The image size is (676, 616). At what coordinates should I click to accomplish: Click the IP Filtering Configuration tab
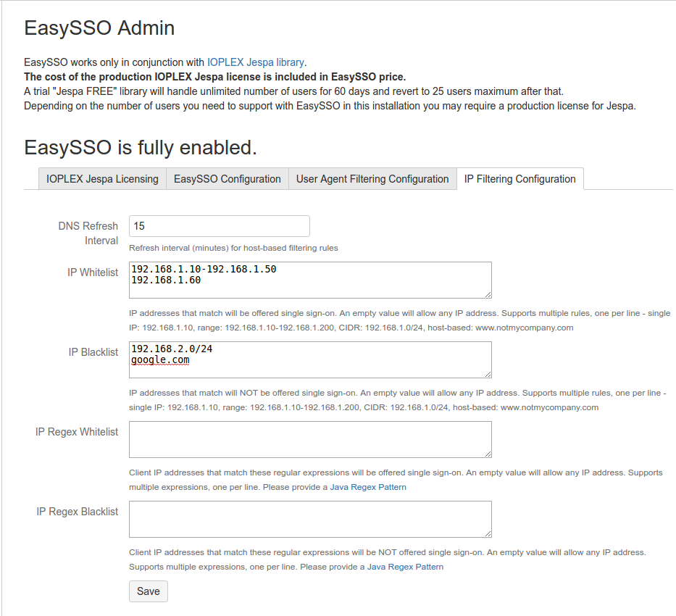520,179
